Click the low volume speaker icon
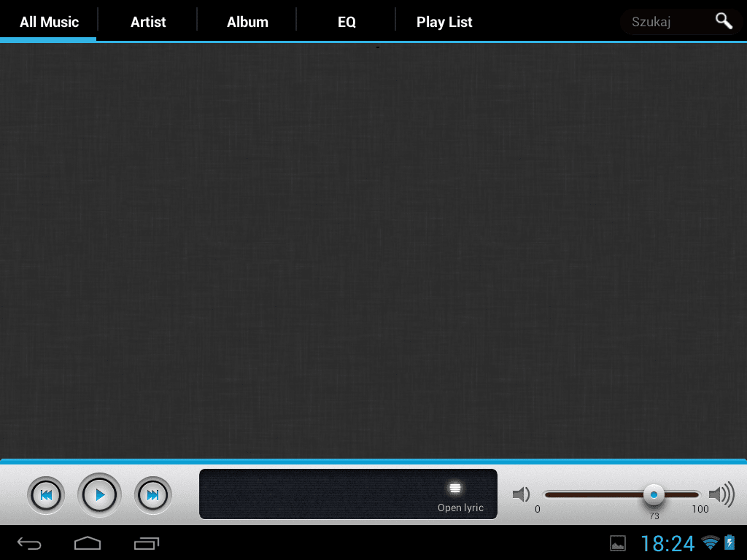Screen dimensions: 747x560 click(521, 494)
